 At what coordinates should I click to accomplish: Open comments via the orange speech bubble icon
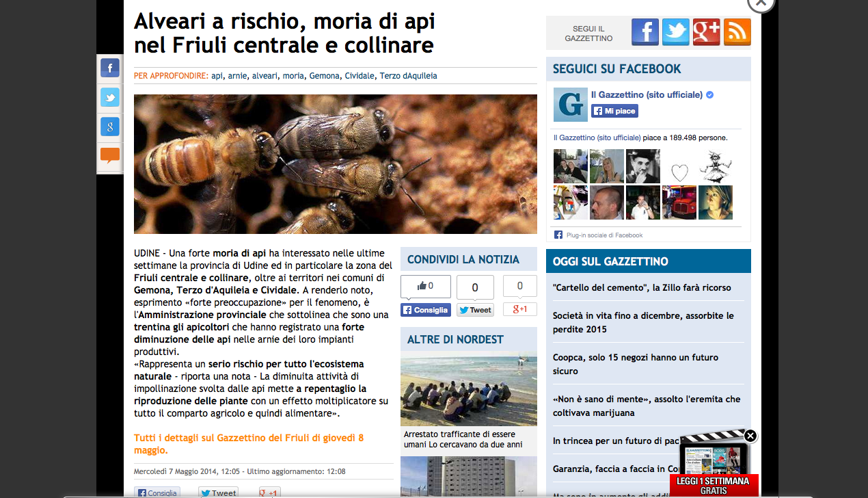pos(110,156)
